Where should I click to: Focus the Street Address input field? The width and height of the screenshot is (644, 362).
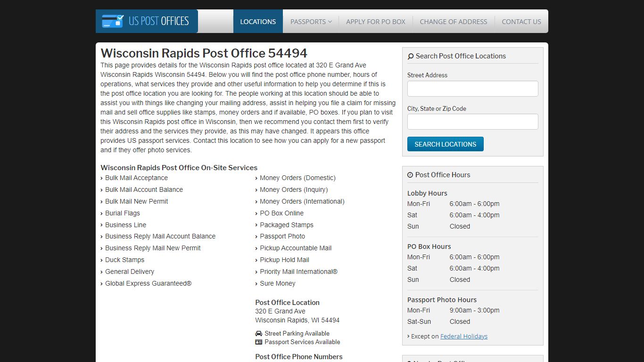(473, 89)
